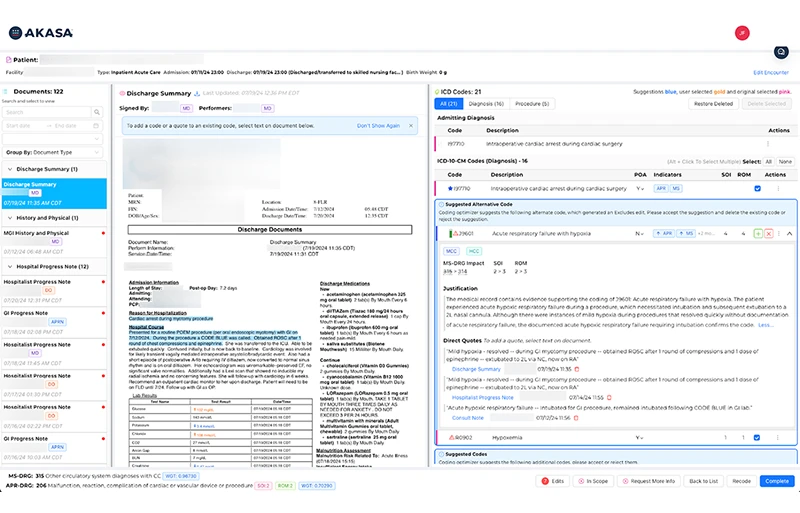Click the warning triangle beside J9601
Image resolution: width=800 pixels, height=513 pixels.
(455, 233)
